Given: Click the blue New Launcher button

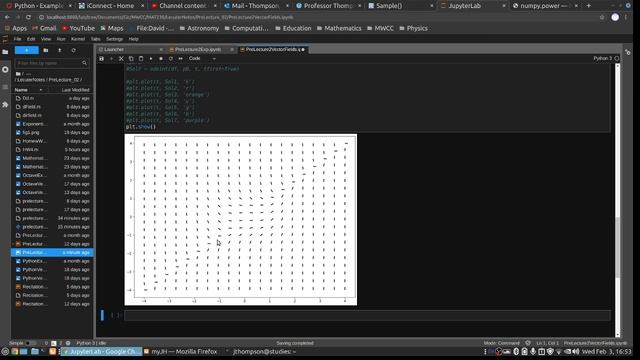Looking at the screenshot, I should point(27,50).
